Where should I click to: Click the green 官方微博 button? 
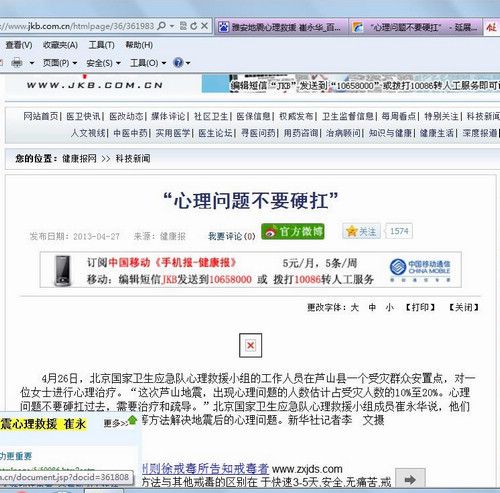pyautogui.click(x=293, y=231)
